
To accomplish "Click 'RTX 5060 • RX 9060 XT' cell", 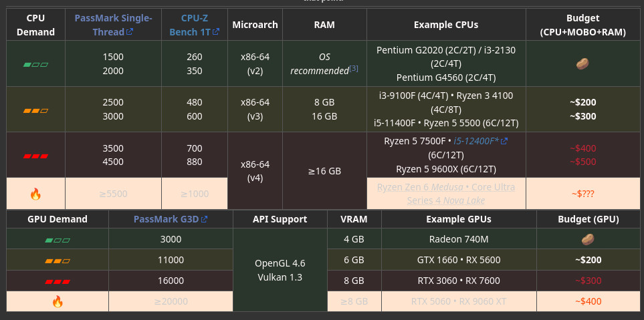I will 459,301.
